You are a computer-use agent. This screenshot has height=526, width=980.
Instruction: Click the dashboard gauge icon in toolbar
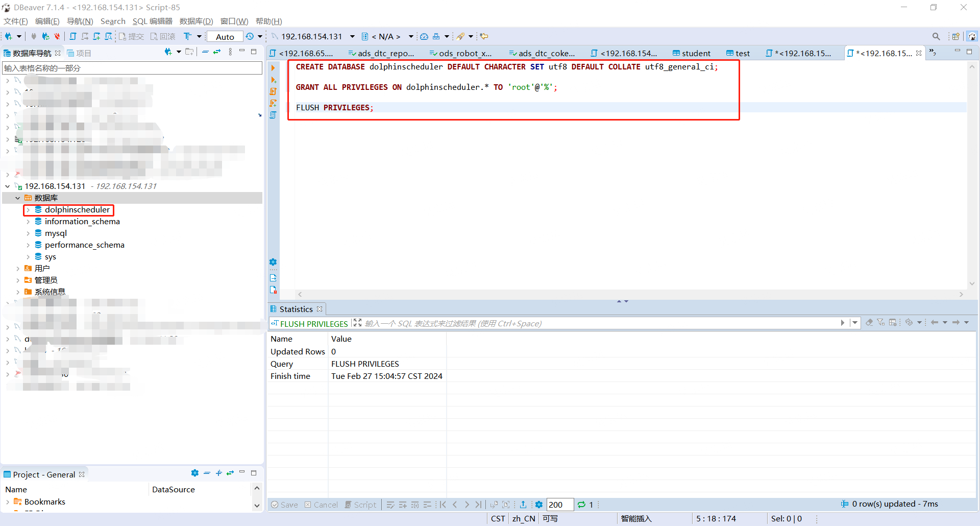(x=424, y=36)
